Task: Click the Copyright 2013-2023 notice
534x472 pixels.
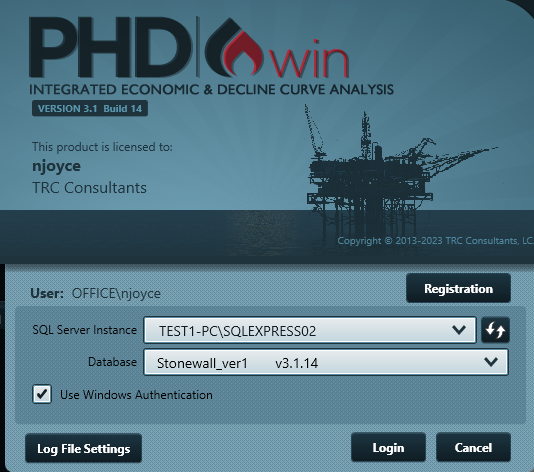Action: point(435,241)
